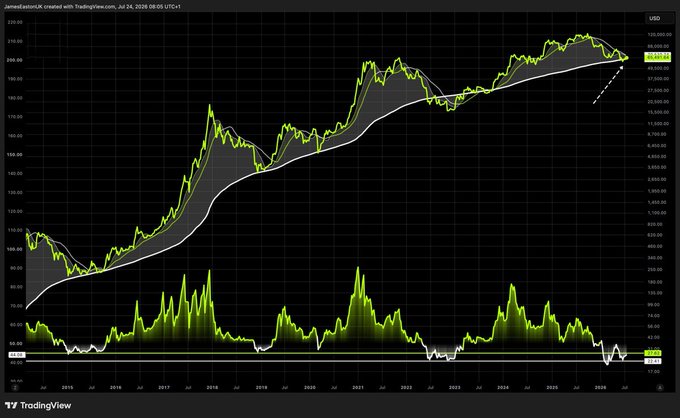Click the bold 100.00 label on left scale

click(x=15, y=249)
